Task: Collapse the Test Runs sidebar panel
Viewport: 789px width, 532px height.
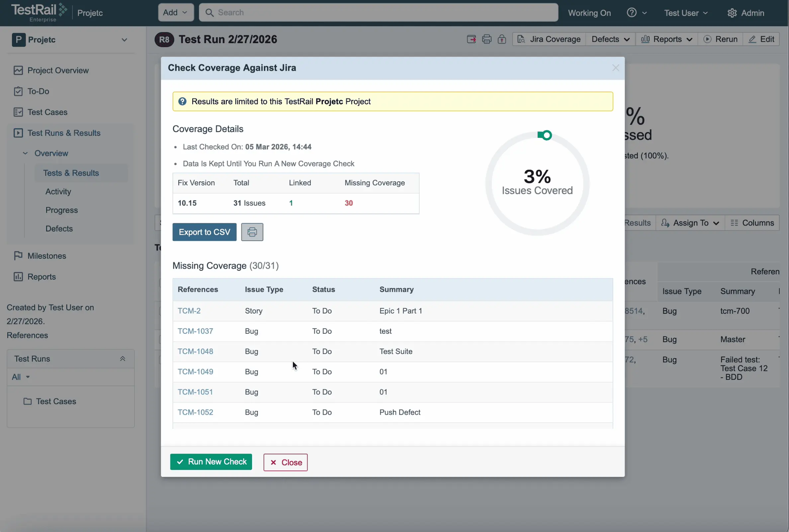Action: tap(123, 359)
